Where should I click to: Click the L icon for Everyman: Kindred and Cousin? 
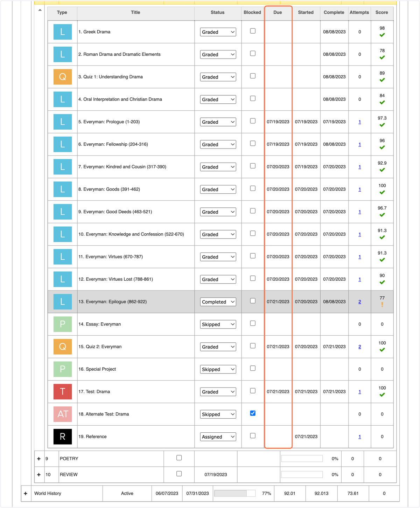63,167
